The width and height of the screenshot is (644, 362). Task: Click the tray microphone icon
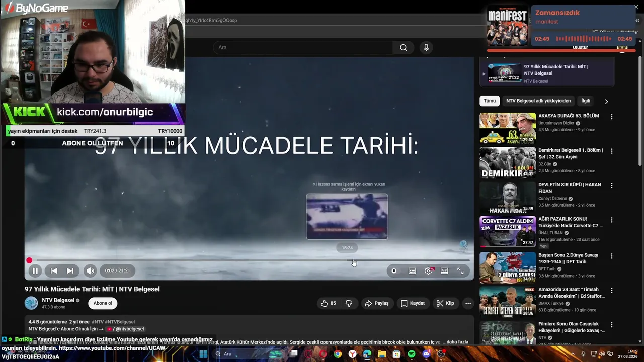pyautogui.click(x=583, y=354)
